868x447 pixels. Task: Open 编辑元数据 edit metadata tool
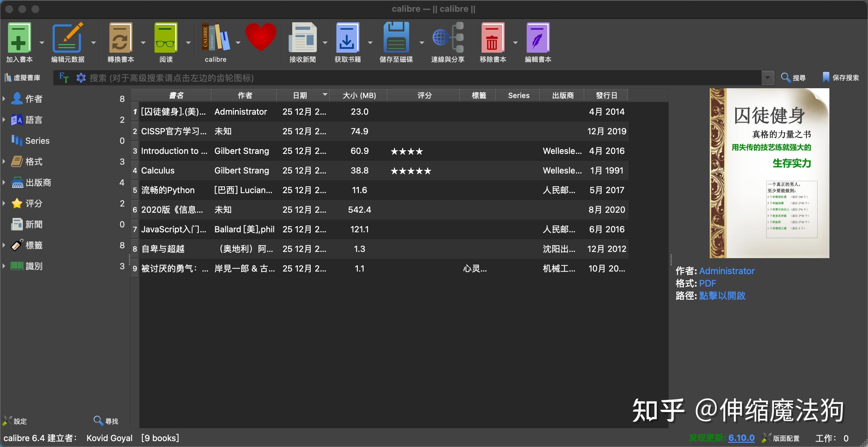[x=68, y=38]
